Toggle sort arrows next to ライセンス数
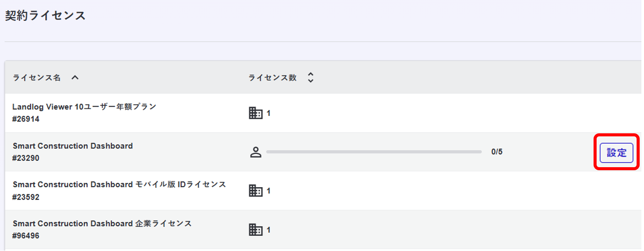644x251 pixels. [x=310, y=78]
